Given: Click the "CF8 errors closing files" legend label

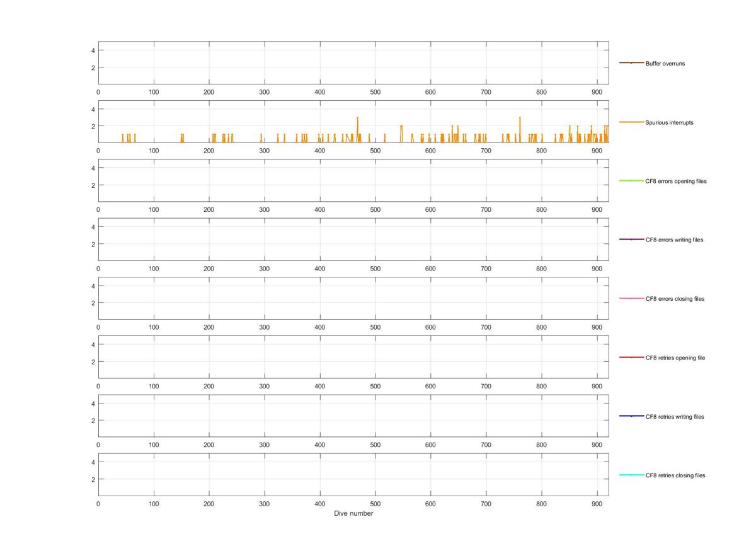Looking at the screenshot, I should coord(675,299).
